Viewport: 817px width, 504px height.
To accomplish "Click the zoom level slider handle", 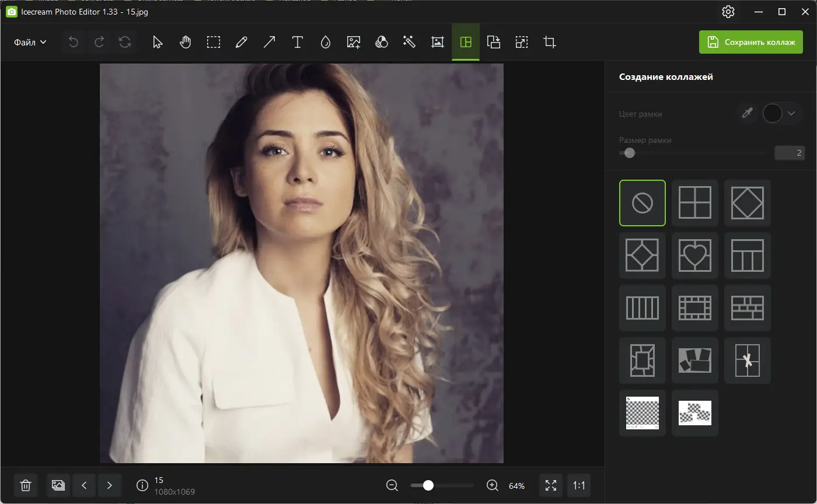I will [428, 485].
